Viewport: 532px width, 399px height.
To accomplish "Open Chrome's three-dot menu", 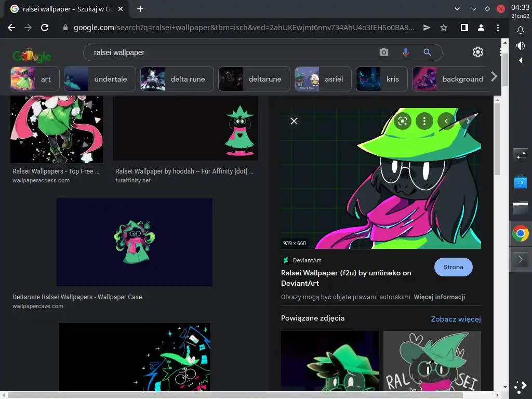I will pyautogui.click(x=498, y=28).
